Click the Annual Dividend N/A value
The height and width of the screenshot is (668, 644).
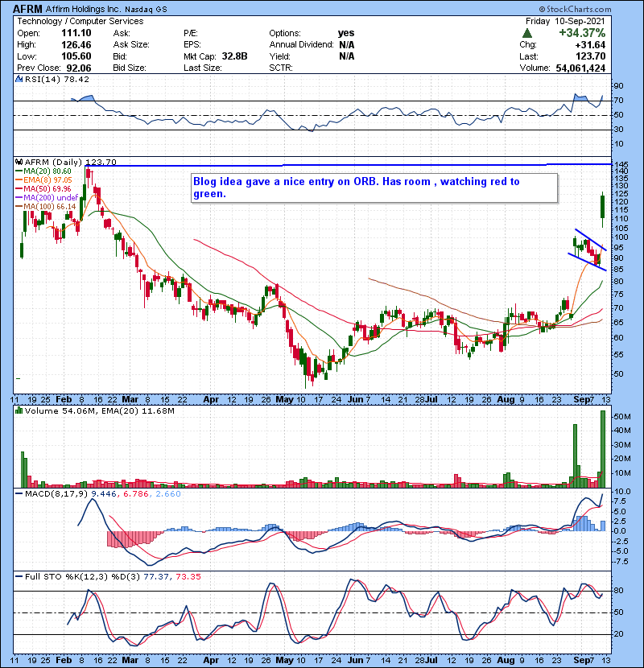pos(347,45)
